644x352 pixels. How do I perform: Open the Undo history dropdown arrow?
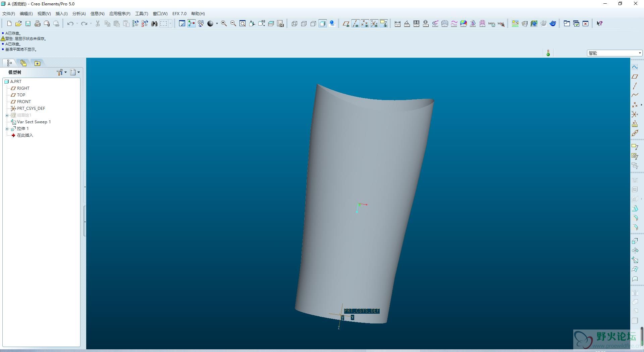[x=77, y=24]
